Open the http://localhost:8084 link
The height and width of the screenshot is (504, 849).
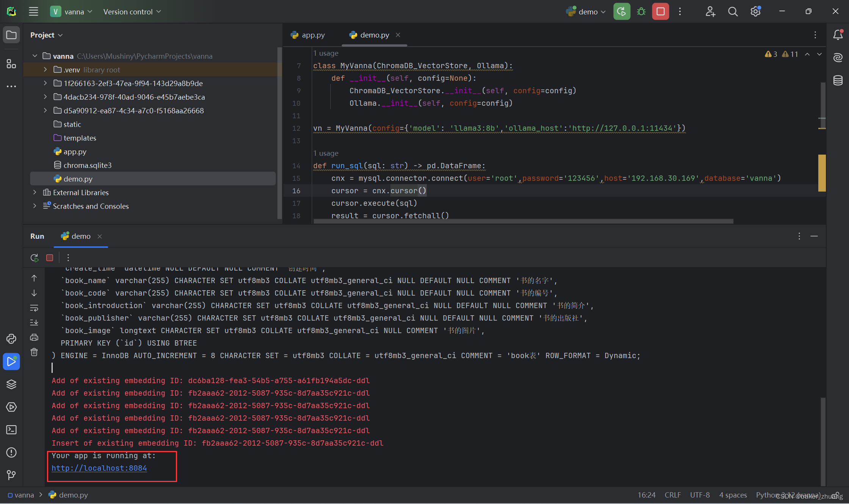pyautogui.click(x=99, y=468)
